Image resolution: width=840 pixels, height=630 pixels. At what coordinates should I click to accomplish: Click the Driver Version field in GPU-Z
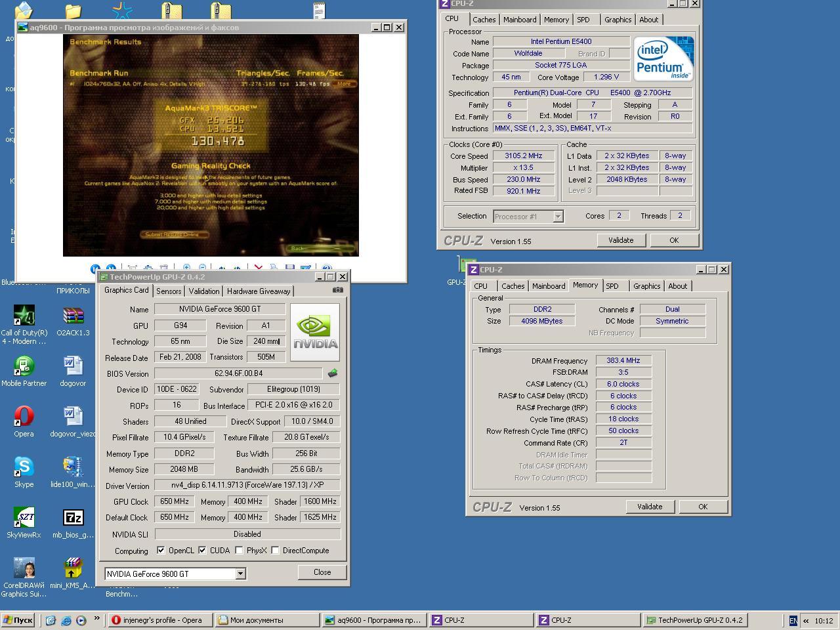[x=247, y=486]
